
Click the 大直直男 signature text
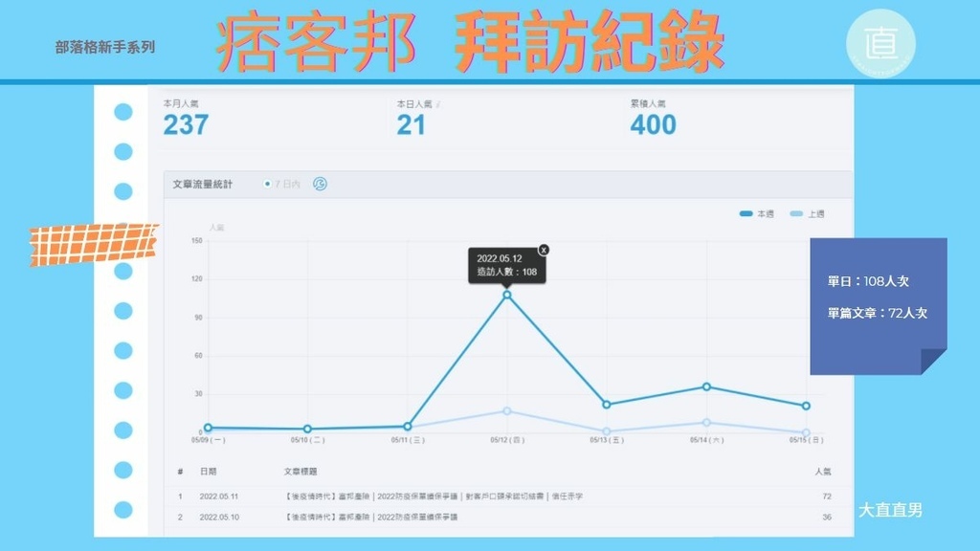coord(890,510)
